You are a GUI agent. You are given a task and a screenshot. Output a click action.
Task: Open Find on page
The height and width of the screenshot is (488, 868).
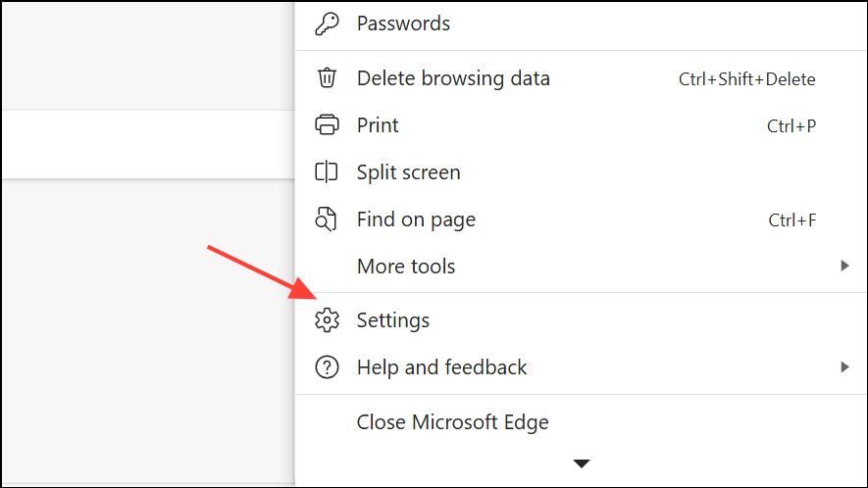(416, 220)
